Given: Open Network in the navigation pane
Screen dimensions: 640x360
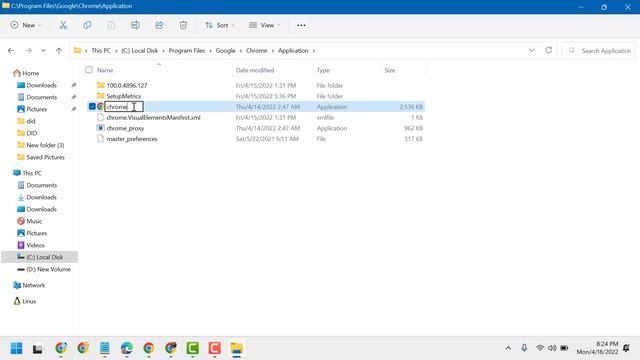Looking at the screenshot, I should [29, 285].
